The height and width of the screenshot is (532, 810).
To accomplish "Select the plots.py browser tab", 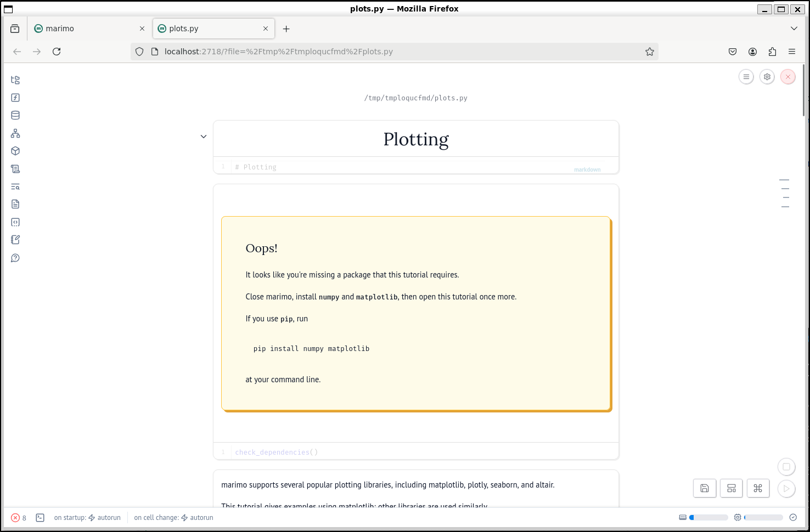I will pos(213,29).
